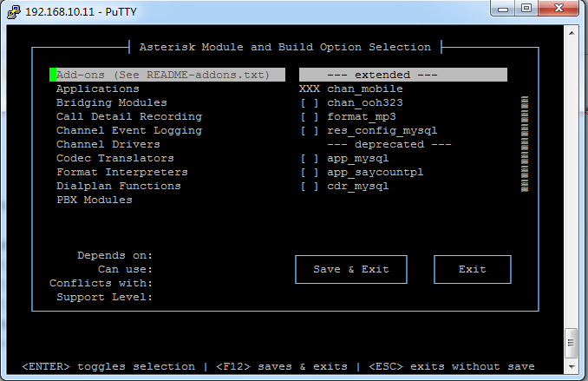
Task: Toggle res_config_mysql checkbox
Action: (x=310, y=130)
